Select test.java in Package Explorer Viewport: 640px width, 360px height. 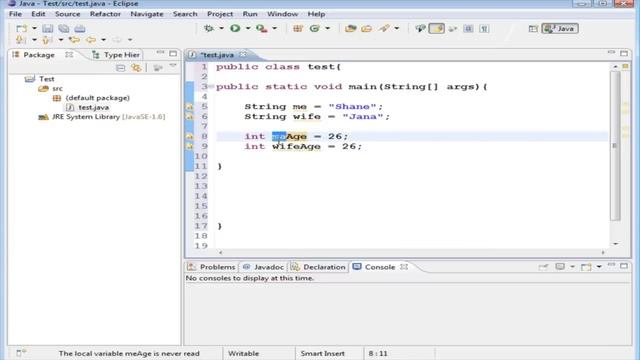(x=93, y=107)
